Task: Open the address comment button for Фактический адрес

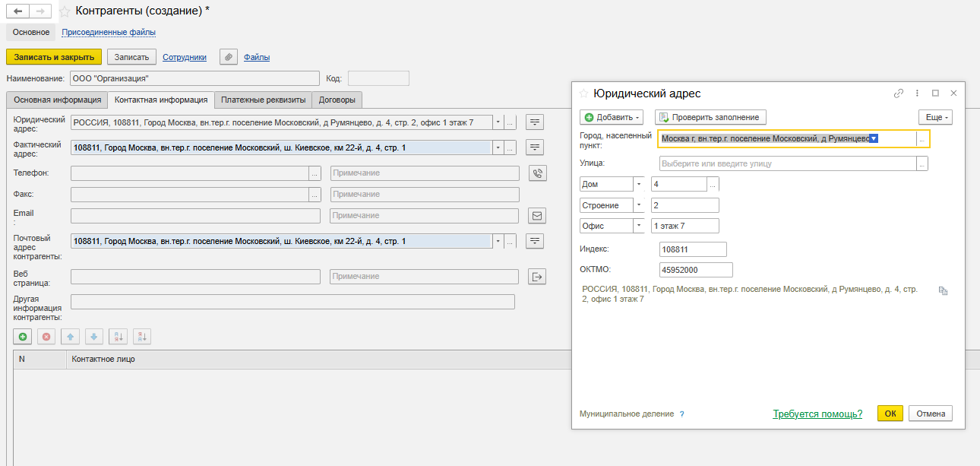Action: [x=536, y=147]
